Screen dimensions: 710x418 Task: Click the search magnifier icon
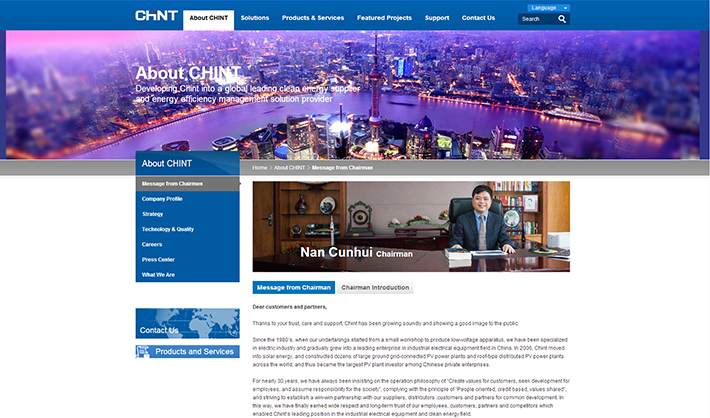562,19
